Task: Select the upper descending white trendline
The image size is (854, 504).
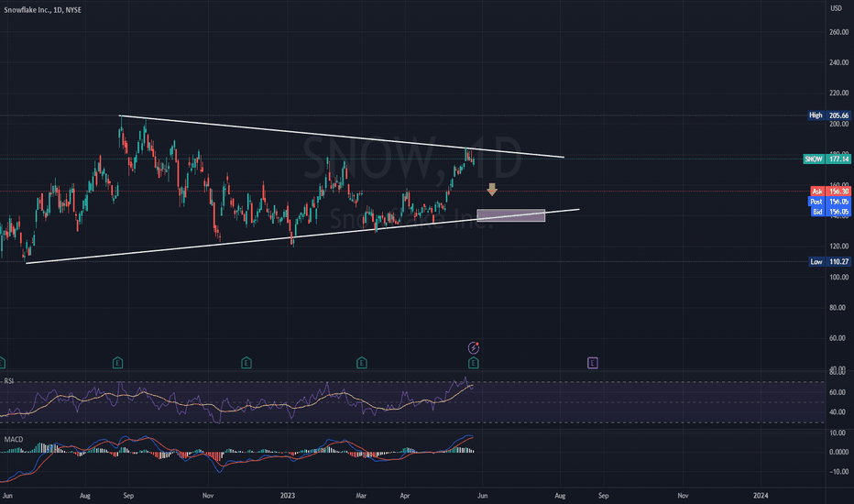Action: pos(342,137)
